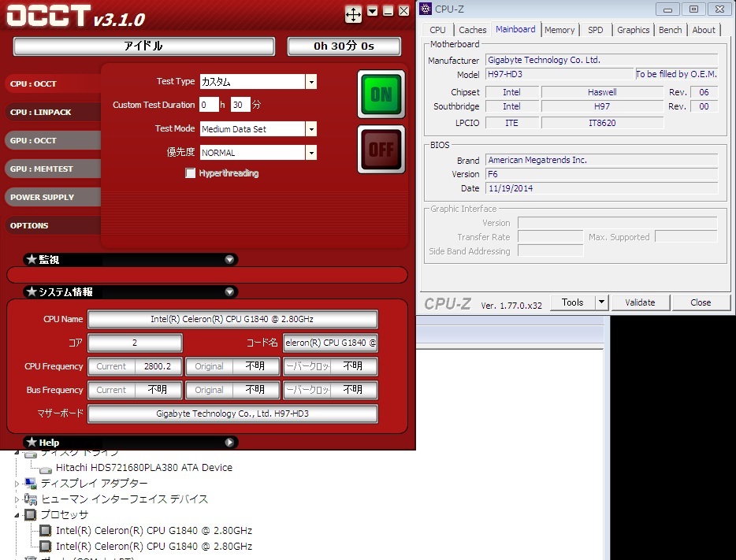
Task: Click the アイドル status bar
Action: coord(144,46)
